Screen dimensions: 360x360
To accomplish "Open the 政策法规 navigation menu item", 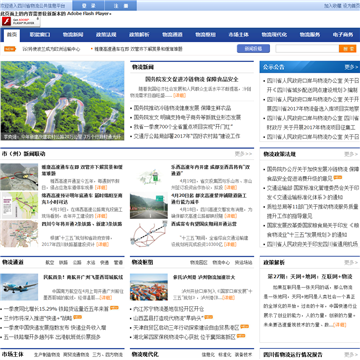I will click(x=106, y=35).
